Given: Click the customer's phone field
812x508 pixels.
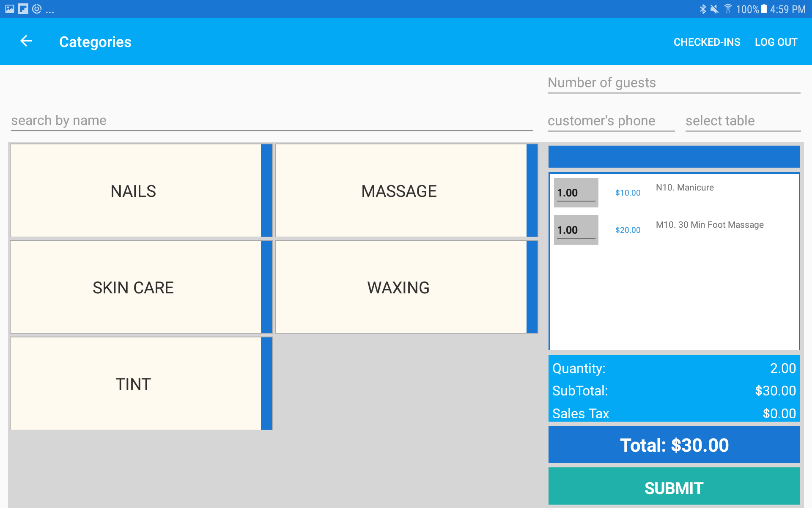Looking at the screenshot, I should pyautogui.click(x=610, y=121).
